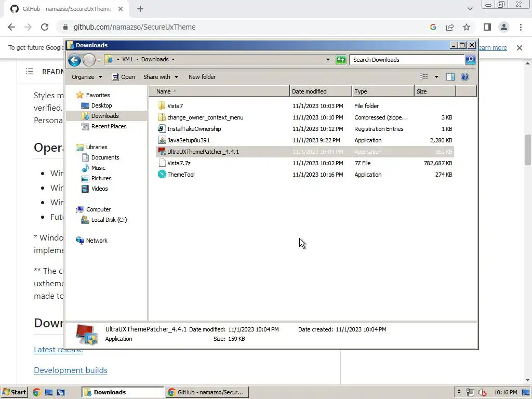This screenshot has width=532, height=399.
Task: Switch to the GitHub Chrome taskbar button
Action: pyautogui.click(x=207, y=393)
